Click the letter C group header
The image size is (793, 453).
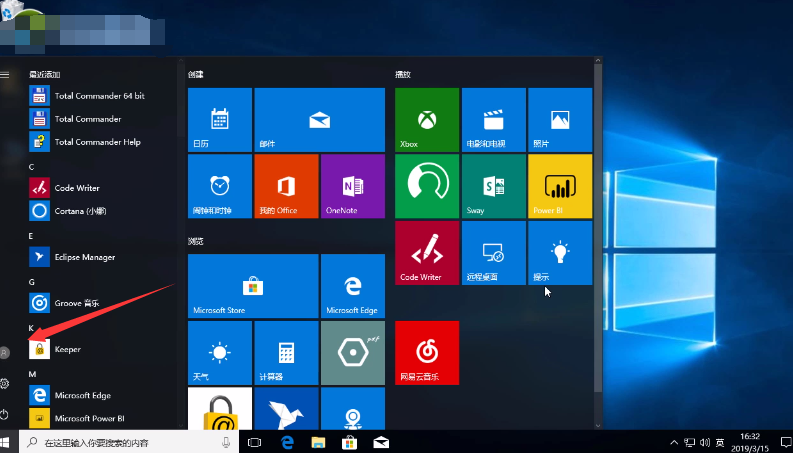pos(31,167)
